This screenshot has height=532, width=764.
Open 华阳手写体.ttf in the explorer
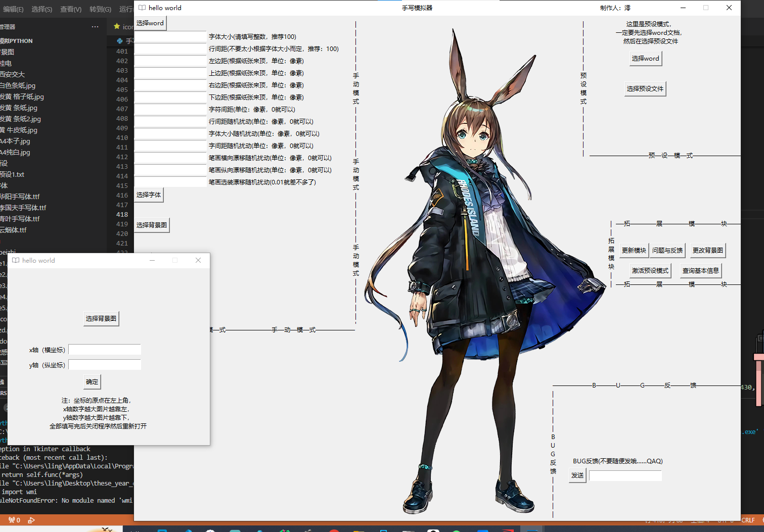pos(20,197)
